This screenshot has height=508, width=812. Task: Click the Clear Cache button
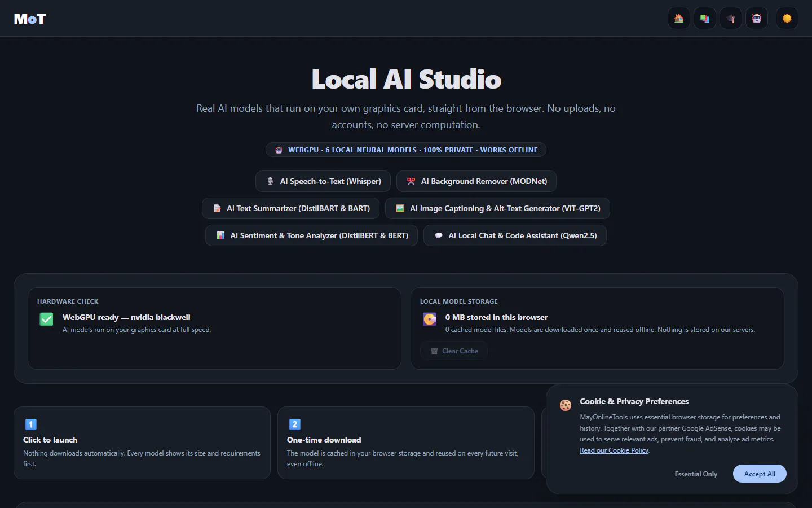click(454, 351)
